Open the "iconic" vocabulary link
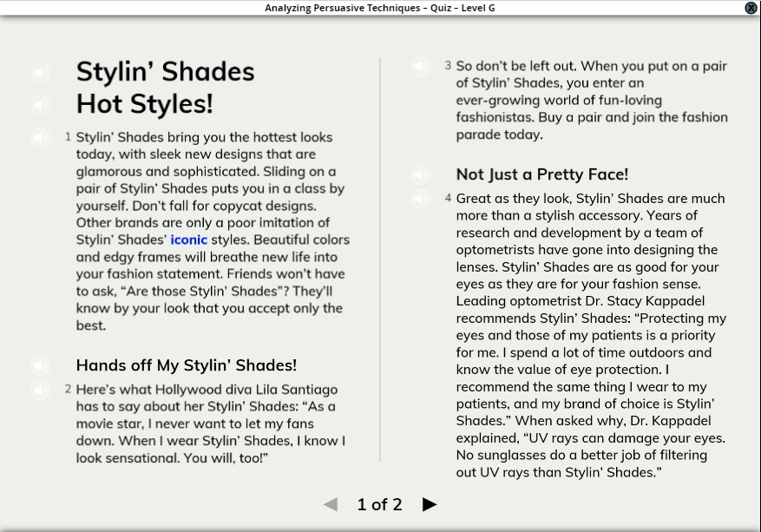The height and width of the screenshot is (532, 761). pos(188,240)
